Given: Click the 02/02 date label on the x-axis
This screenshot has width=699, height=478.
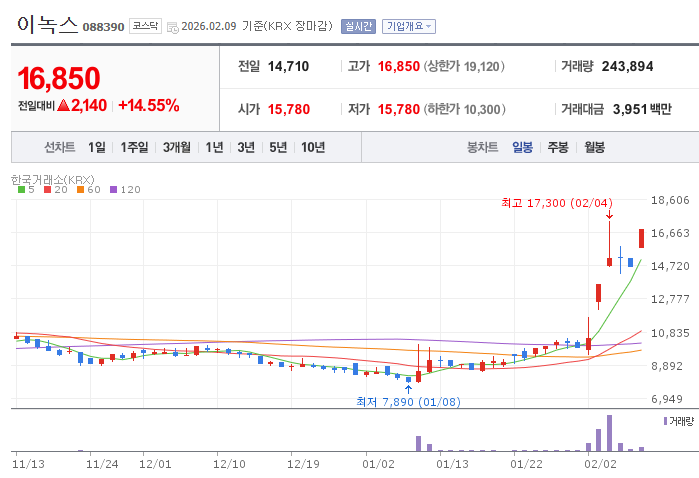Looking at the screenshot, I should [x=600, y=464].
